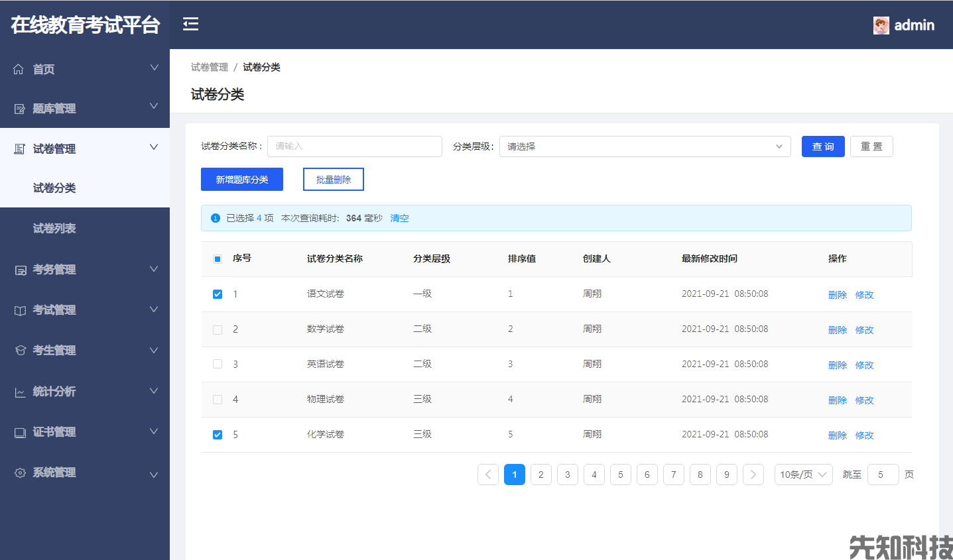The height and width of the screenshot is (560, 953).
Task: Delete row 1 语文试卷 via 删除
Action: (838, 295)
